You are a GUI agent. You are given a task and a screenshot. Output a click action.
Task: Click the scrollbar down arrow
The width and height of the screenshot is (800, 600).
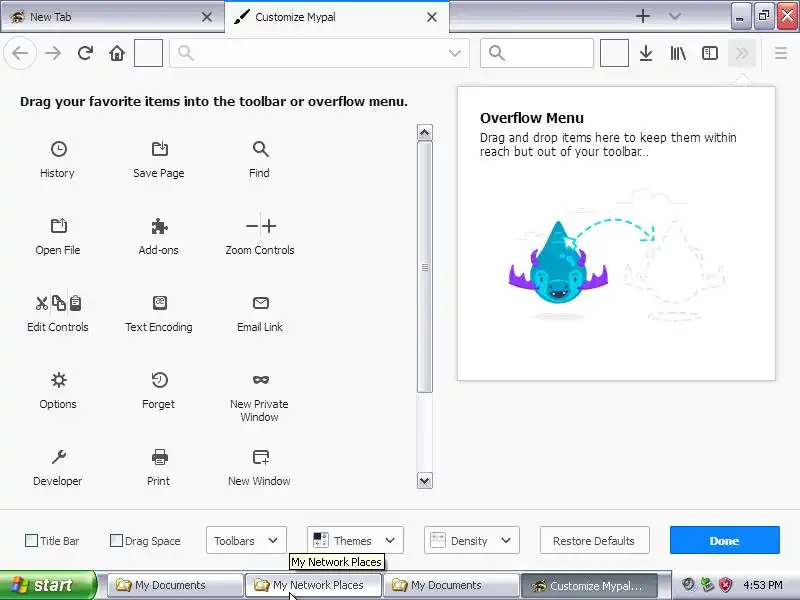click(424, 481)
